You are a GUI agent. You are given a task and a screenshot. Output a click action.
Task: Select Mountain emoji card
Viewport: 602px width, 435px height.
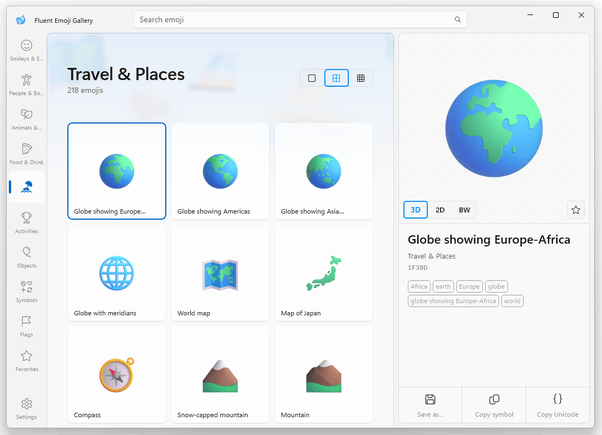point(324,375)
